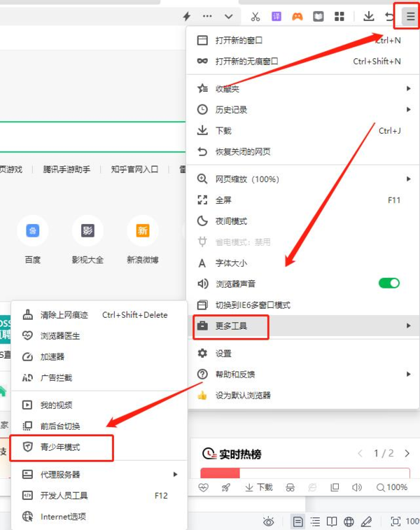Open the 影视大全 shortcut tile
This screenshot has height=530, width=420.
click(x=87, y=239)
